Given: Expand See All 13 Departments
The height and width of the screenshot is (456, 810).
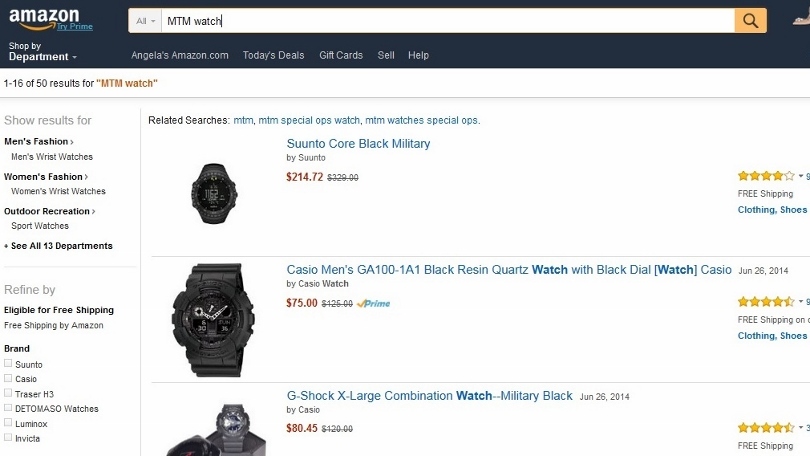Looking at the screenshot, I should click(59, 246).
